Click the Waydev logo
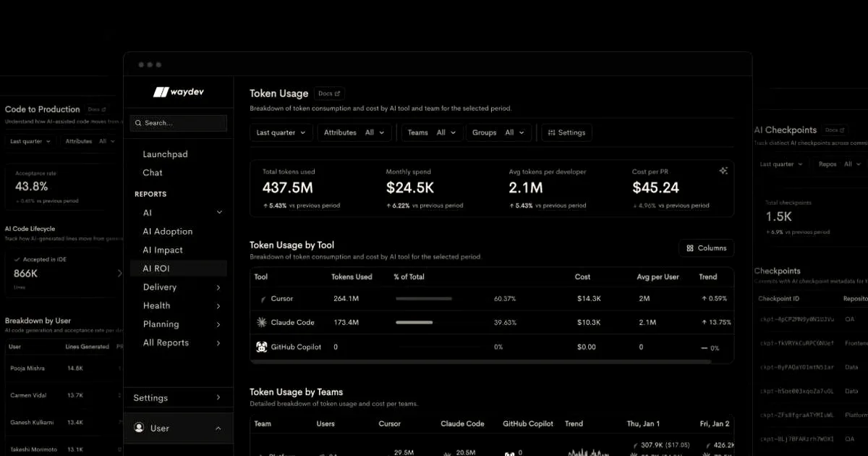 click(178, 92)
